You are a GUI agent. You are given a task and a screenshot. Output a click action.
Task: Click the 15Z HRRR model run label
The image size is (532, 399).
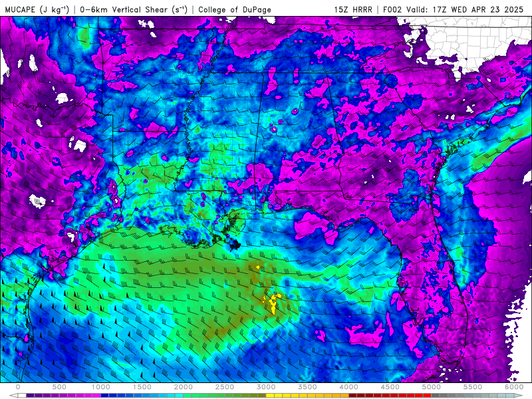click(353, 10)
